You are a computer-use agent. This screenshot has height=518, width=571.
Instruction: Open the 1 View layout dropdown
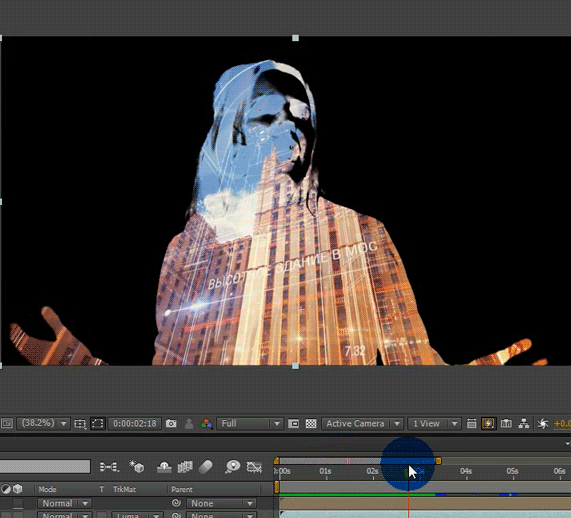click(434, 424)
